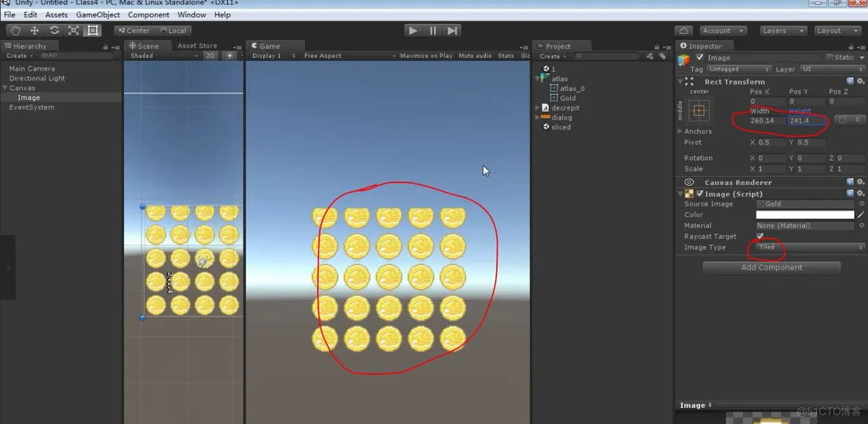Screen dimensions: 868x424
Task: Collapse the Canvas hierarchy item
Action: (5, 88)
